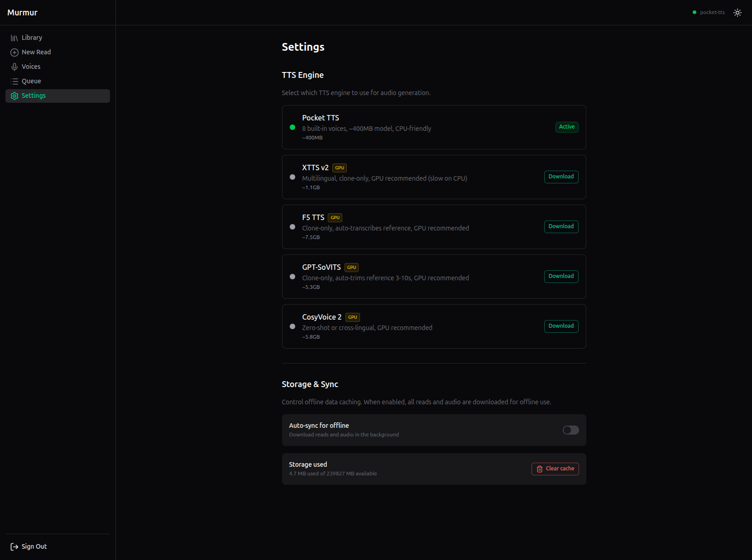
Task: Toggle the light theme sun icon
Action: pyautogui.click(x=737, y=12)
